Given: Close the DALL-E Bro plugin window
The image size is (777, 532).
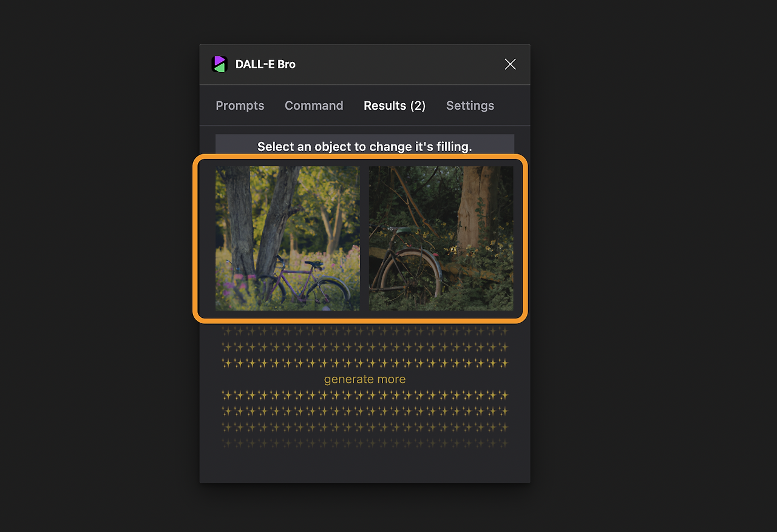Looking at the screenshot, I should pos(510,64).
